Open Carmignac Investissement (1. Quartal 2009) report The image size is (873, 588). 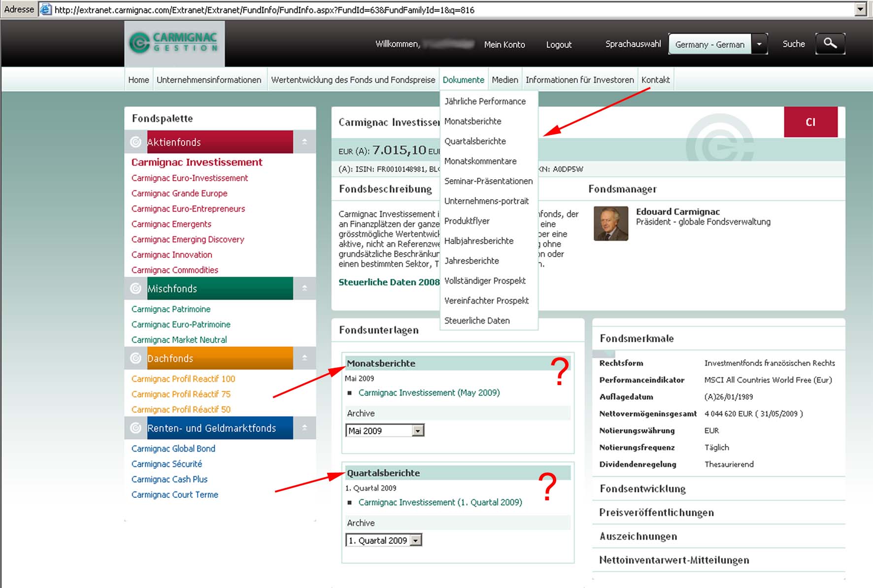[x=440, y=502]
